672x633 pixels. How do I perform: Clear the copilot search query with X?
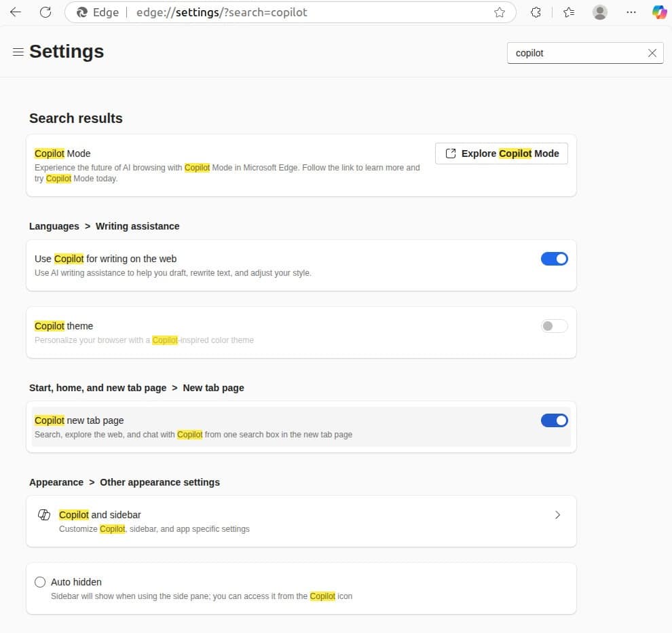(x=652, y=52)
